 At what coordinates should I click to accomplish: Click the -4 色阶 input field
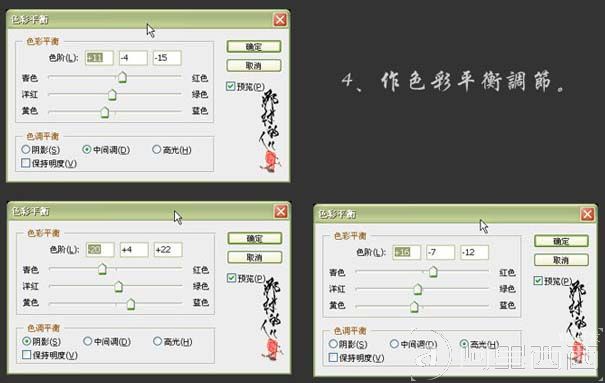click(133, 58)
